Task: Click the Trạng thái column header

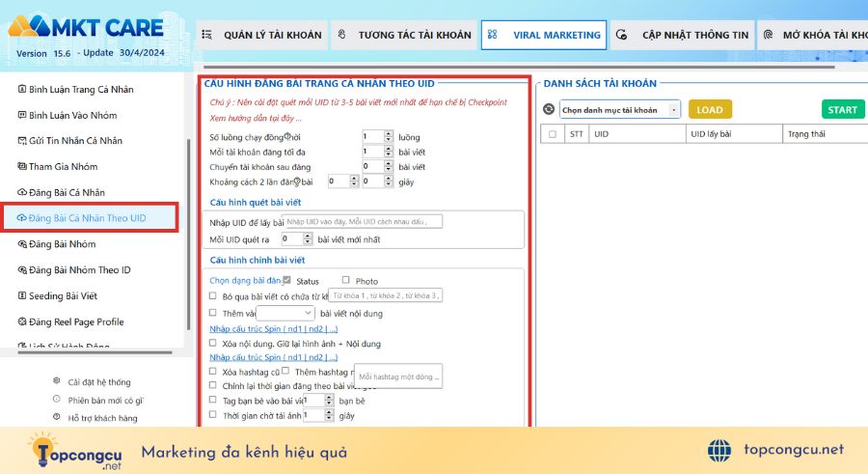Action: (825, 134)
